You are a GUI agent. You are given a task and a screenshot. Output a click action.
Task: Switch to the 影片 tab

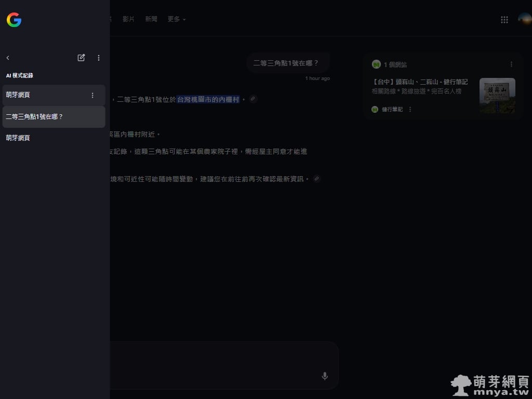[x=128, y=19]
